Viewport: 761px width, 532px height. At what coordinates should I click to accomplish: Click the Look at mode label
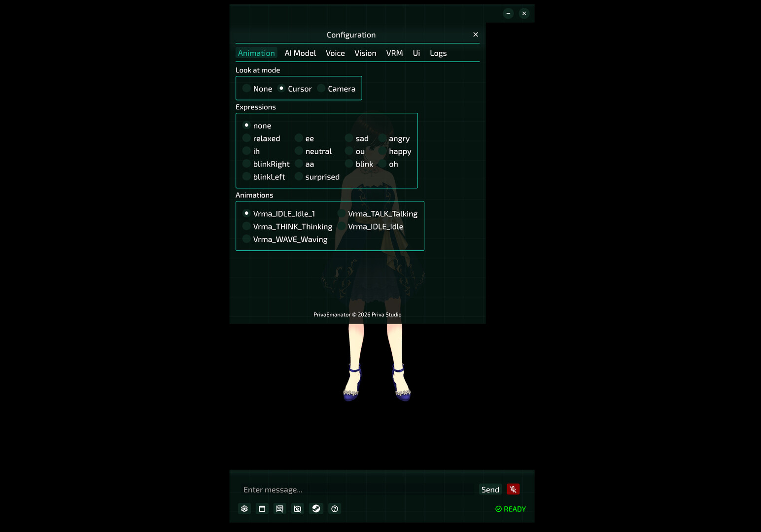coord(258,70)
